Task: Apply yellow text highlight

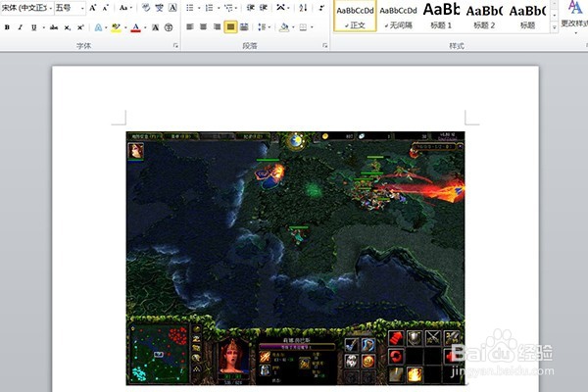Action: [x=117, y=27]
